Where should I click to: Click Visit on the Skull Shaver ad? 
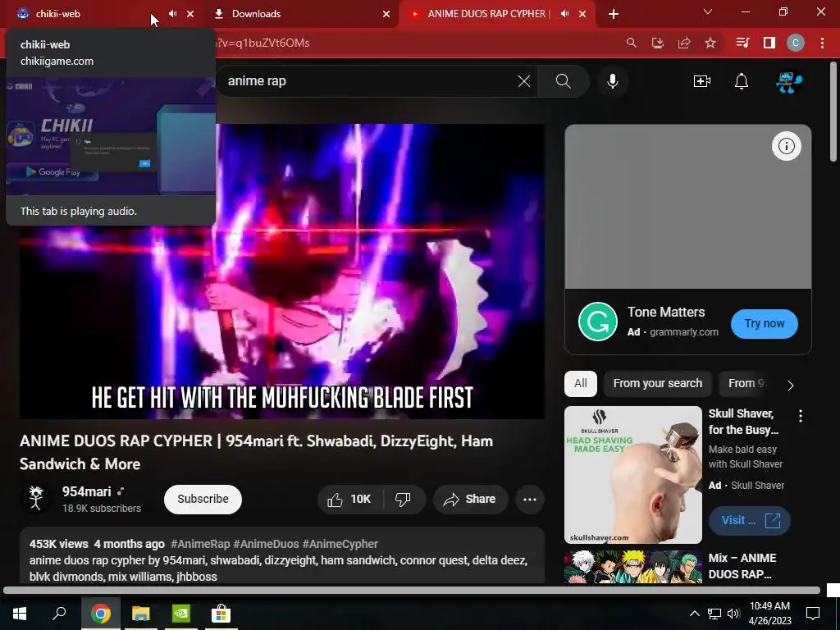tap(750, 520)
